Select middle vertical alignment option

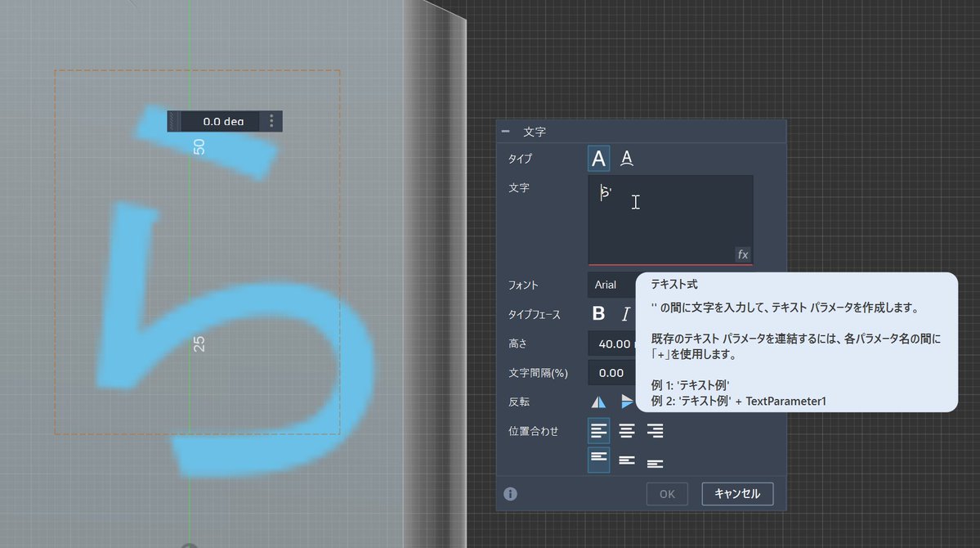click(626, 460)
